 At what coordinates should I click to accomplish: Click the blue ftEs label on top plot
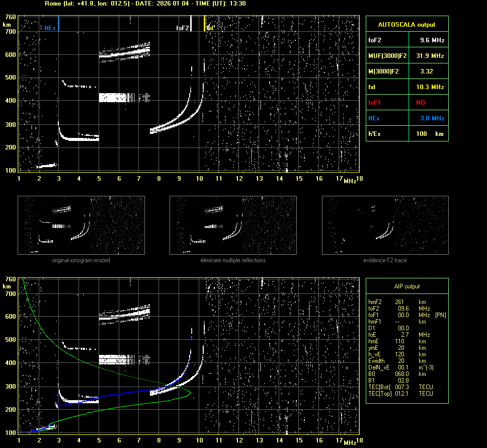tap(50, 28)
